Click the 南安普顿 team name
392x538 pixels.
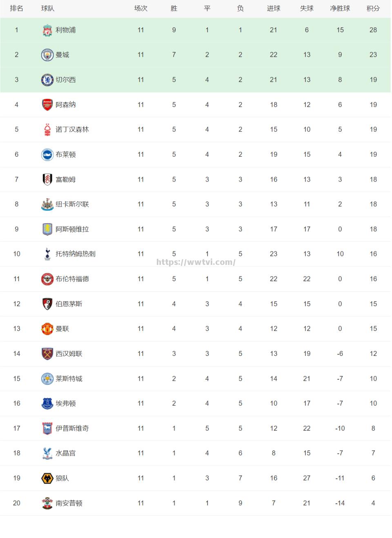coord(69,503)
